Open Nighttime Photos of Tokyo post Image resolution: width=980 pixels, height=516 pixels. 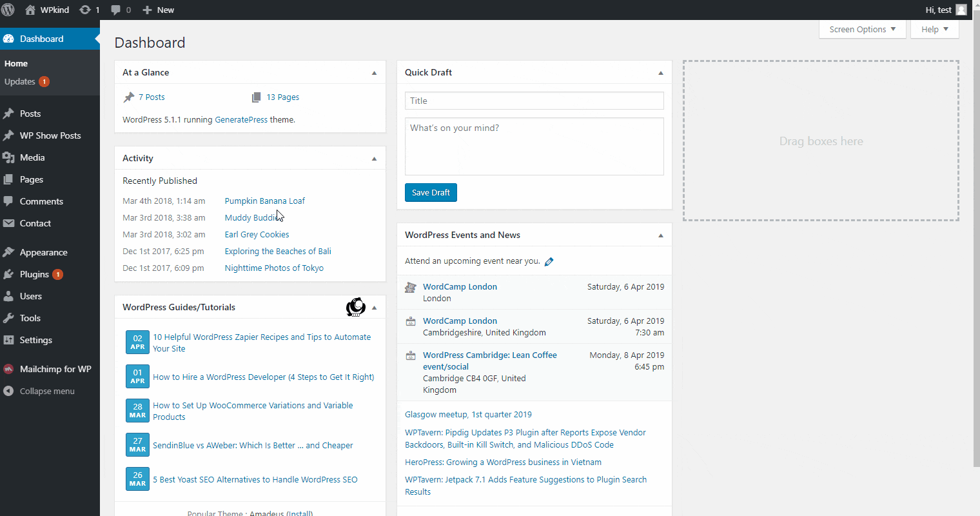point(274,268)
